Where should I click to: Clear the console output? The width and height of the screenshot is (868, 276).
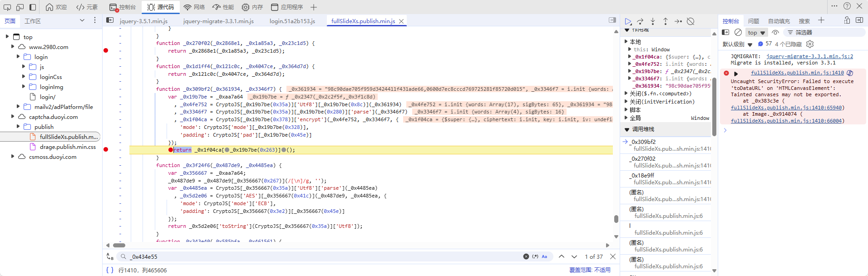738,32
